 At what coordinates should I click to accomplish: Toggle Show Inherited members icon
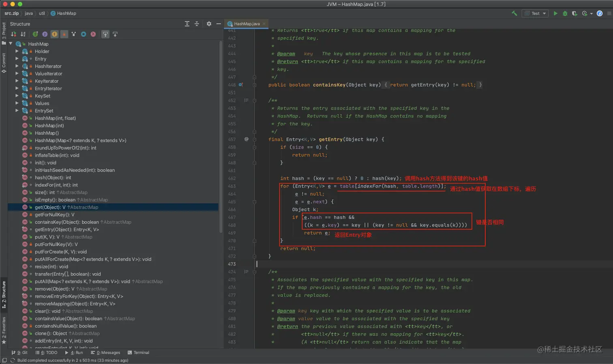tap(35, 34)
